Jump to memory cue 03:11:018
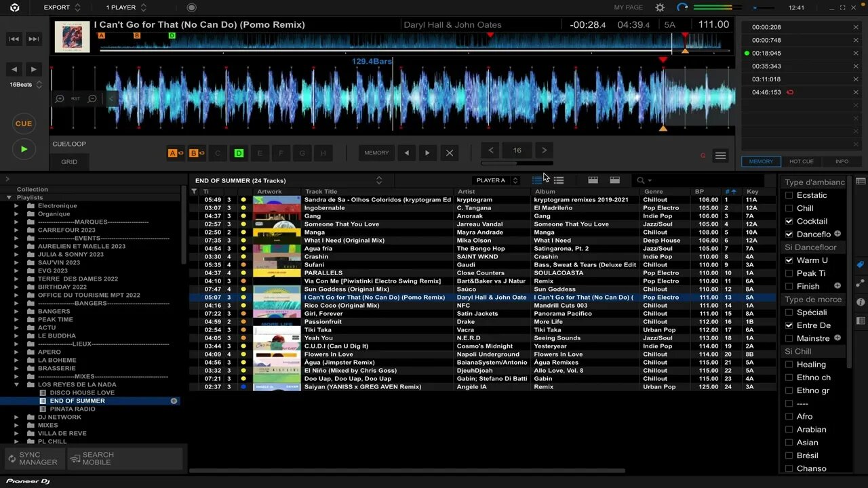 click(x=766, y=79)
